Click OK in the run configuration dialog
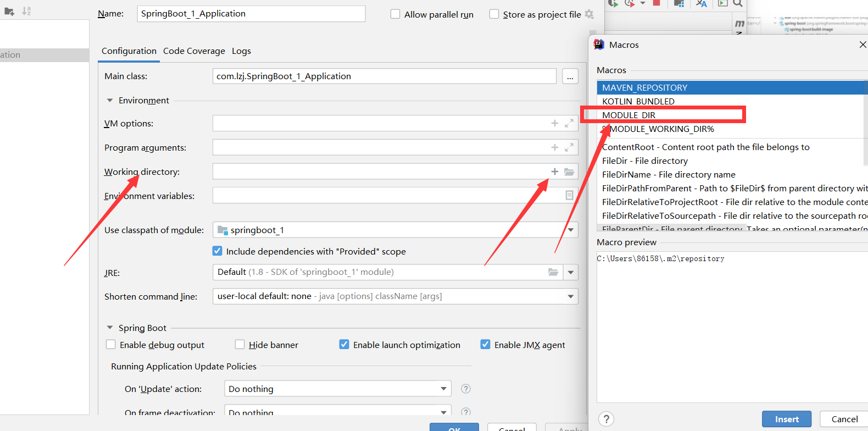Image resolution: width=868 pixels, height=431 pixels. coord(454,427)
